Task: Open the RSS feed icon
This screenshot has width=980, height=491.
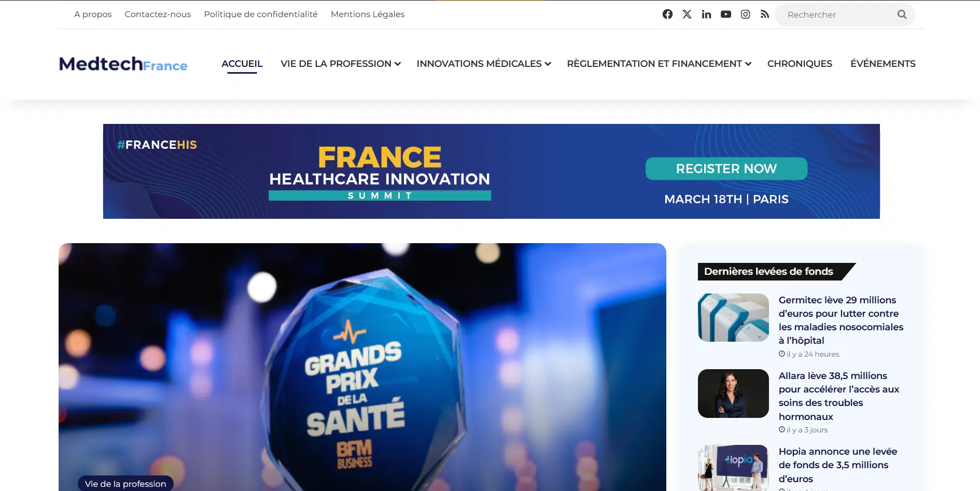Action: pyautogui.click(x=765, y=15)
